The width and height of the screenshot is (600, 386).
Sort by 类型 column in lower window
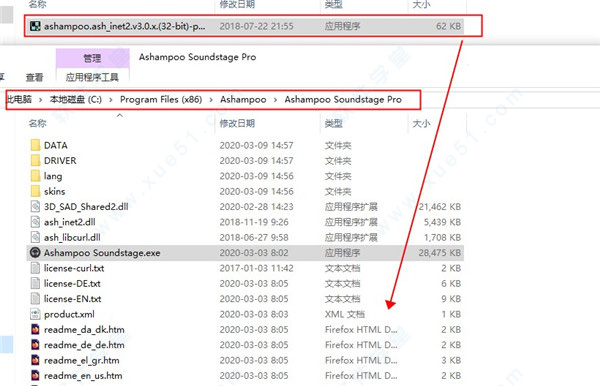click(x=334, y=123)
